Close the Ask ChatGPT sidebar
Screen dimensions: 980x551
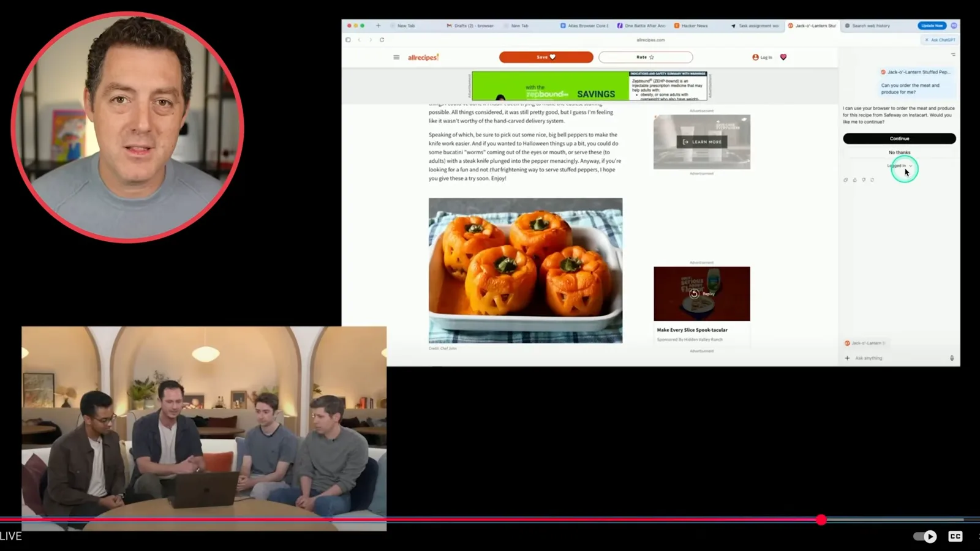927,40
